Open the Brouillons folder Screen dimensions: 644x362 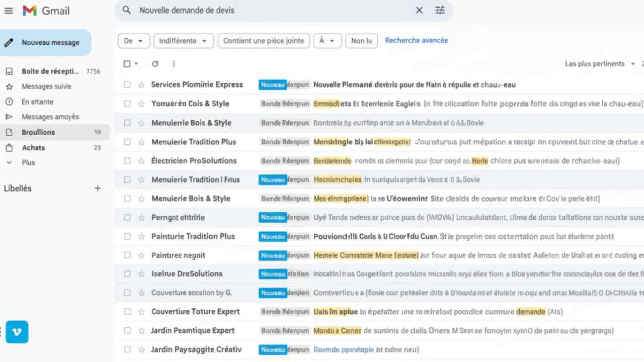click(x=38, y=132)
